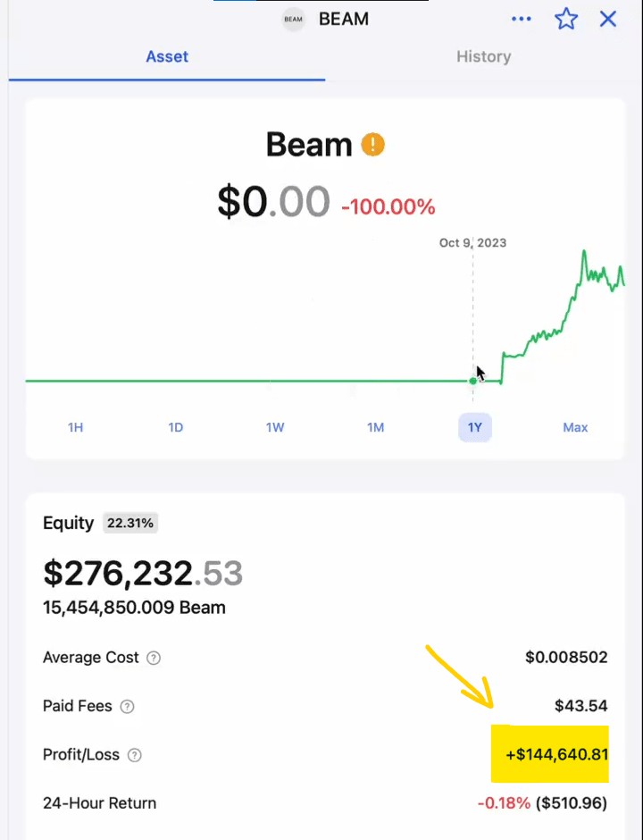The image size is (643, 840).
Task: Click the green price chart peak
Action: coord(584,252)
